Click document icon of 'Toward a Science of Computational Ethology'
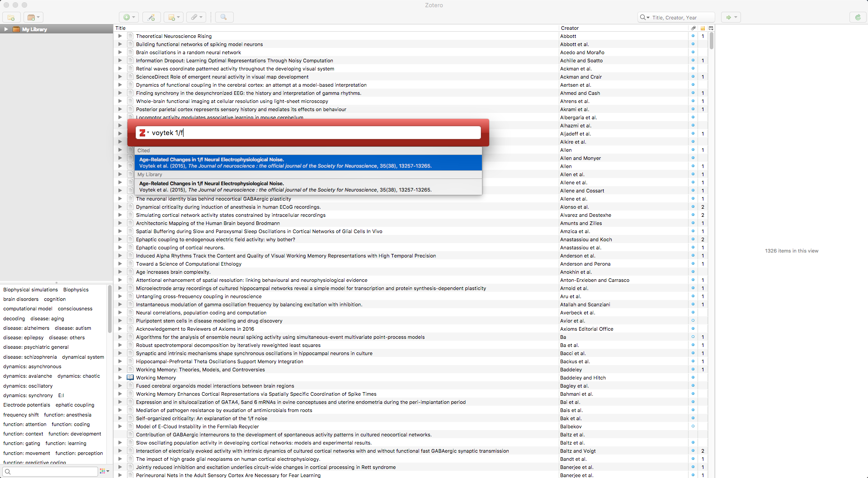This screenshot has width=868, height=478. pos(130,264)
